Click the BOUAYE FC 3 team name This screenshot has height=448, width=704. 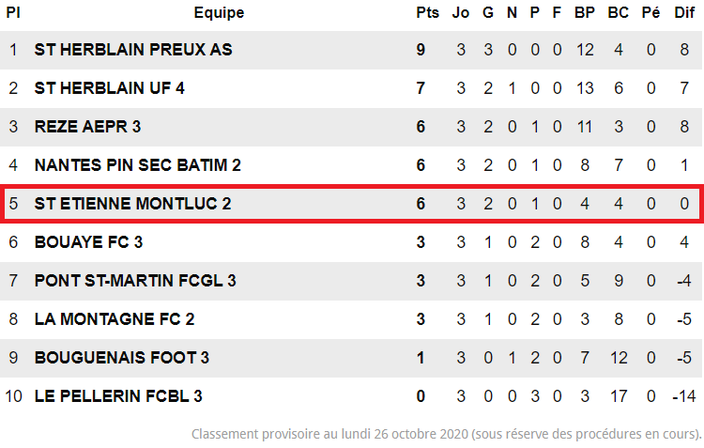(x=88, y=242)
